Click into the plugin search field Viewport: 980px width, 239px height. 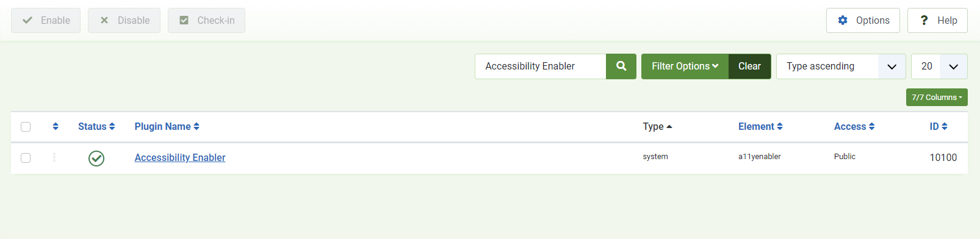pyautogui.click(x=540, y=66)
